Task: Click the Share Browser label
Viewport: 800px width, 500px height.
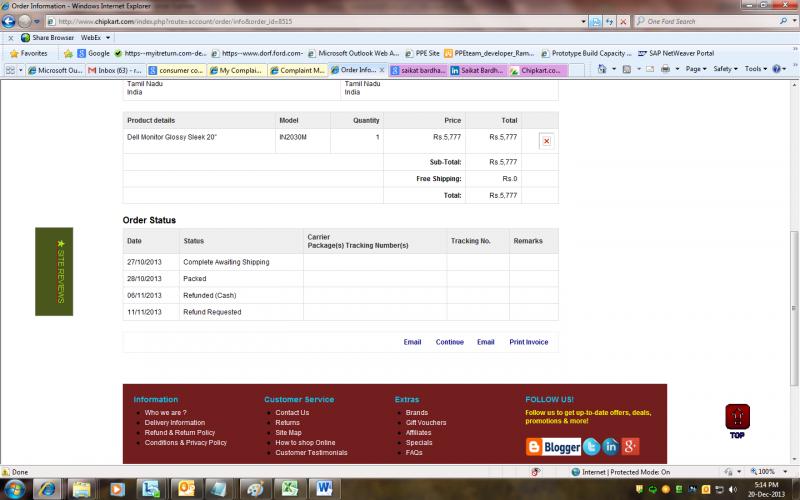Action: [53, 38]
